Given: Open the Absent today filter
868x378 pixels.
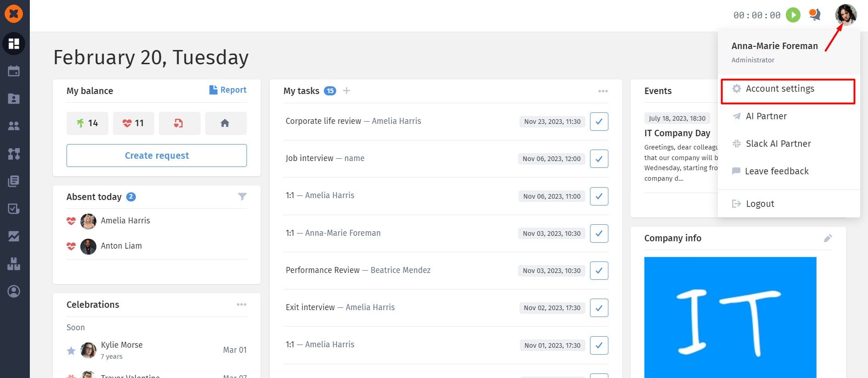Looking at the screenshot, I should 242,197.
